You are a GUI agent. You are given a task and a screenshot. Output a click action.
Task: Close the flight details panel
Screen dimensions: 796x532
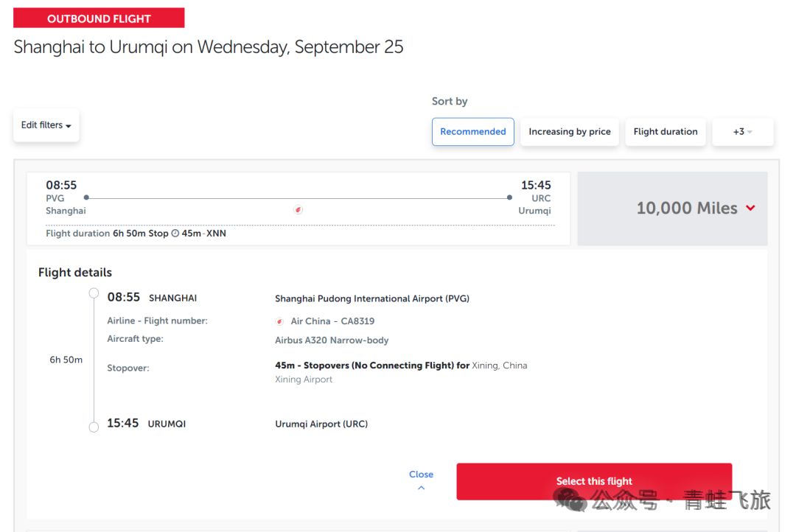(x=421, y=479)
